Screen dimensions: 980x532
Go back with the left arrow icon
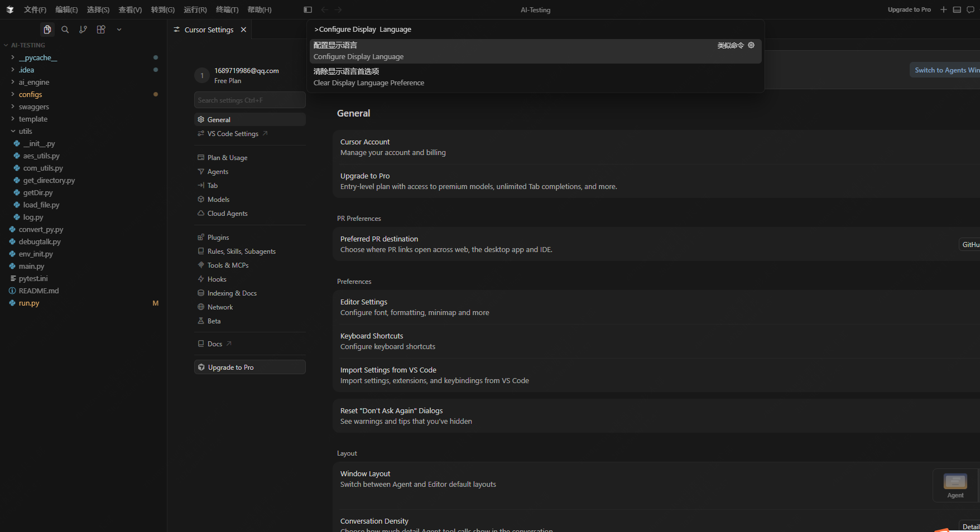(x=325, y=9)
